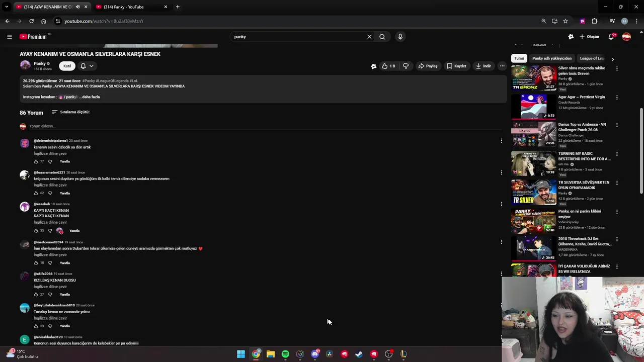Viewport: 644px width, 362px height.
Task: Open Chrome extensions puzzle icon
Action: tap(595, 21)
